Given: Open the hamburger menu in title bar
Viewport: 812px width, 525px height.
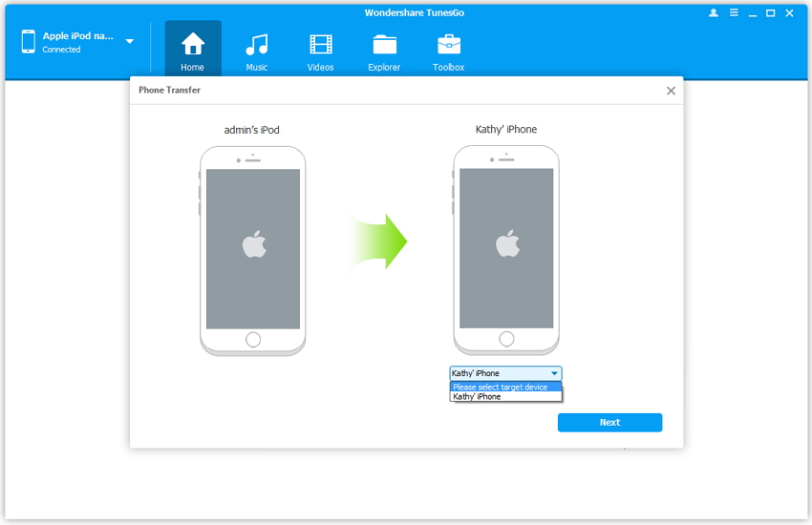Looking at the screenshot, I should (734, 13).
